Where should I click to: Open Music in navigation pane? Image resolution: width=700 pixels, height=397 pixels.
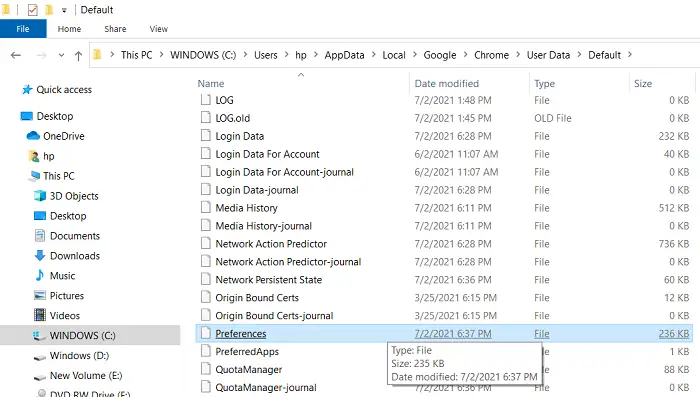pos(62,276)
